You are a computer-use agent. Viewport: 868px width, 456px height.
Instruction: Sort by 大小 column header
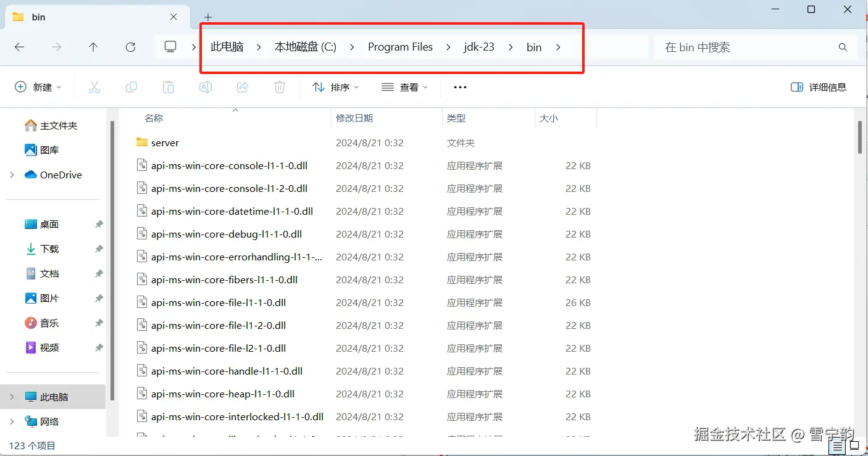click(549, 118)
